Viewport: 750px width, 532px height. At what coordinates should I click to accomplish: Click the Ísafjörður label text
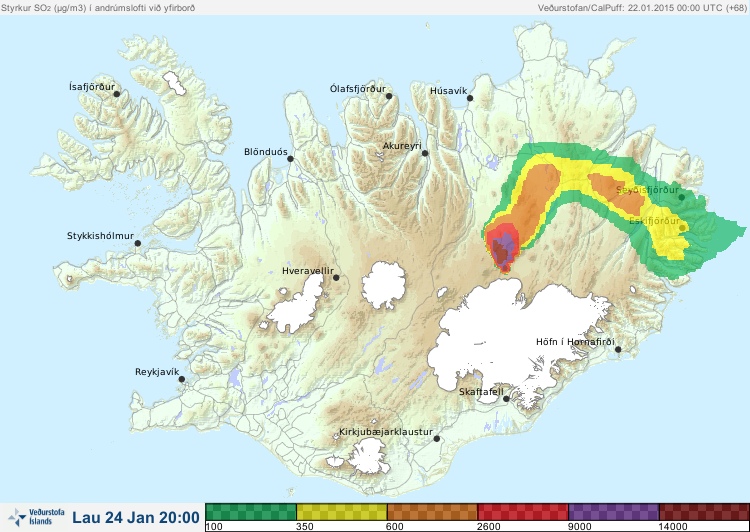tap(92, 87)
